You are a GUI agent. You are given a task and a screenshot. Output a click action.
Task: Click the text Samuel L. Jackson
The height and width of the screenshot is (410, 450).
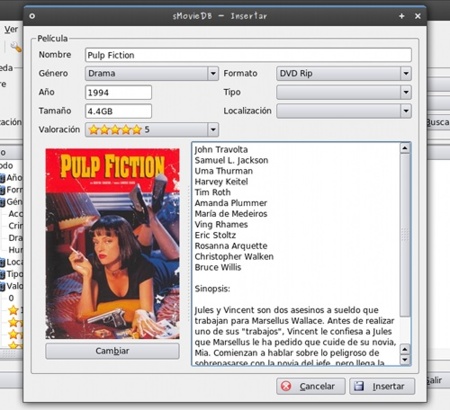pos(231,160)
